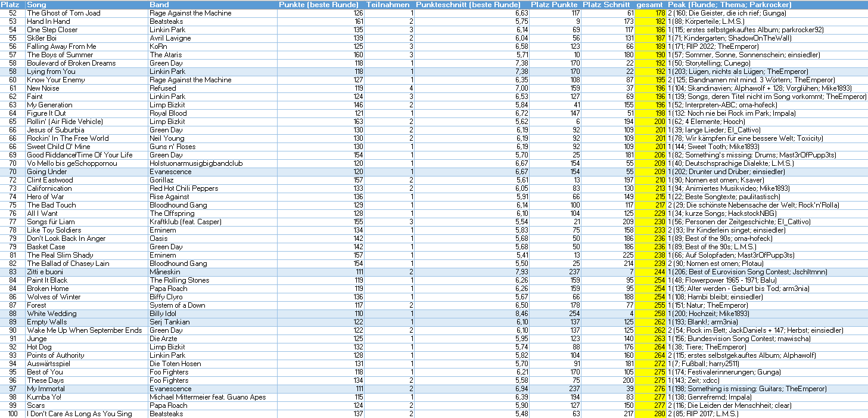This screenshot has height=418, width=868.
Task: Click band "Michael Mittermeier feat. Guano Apes"
Action: point(213,397)
